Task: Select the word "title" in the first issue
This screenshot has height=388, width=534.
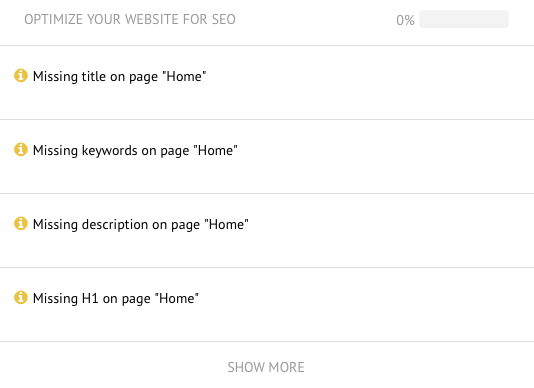Action: coord(94,76)
